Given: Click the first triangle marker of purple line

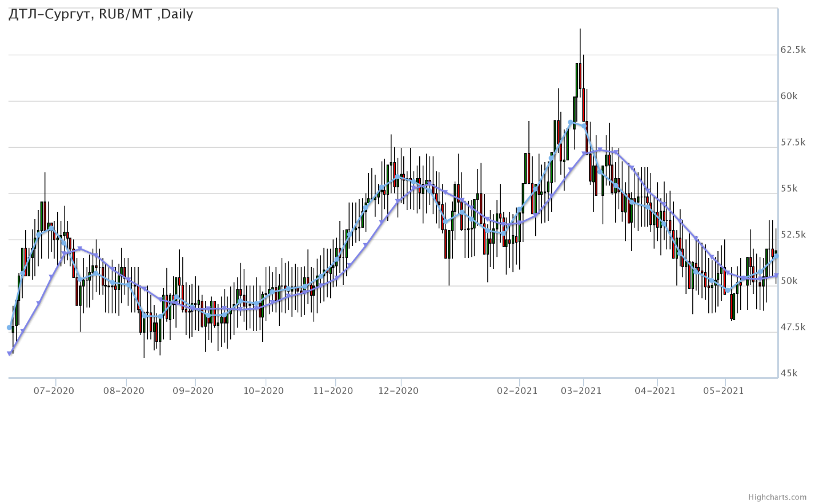Looking at the screenshot, I should click(10, 354).
